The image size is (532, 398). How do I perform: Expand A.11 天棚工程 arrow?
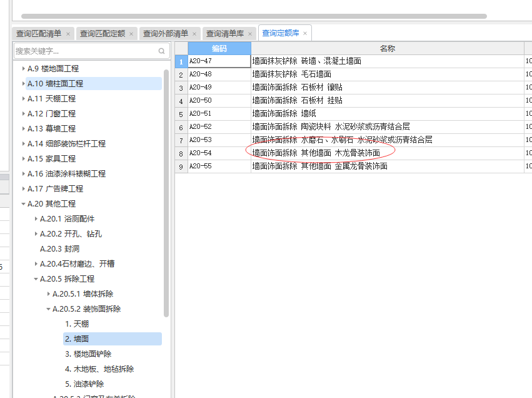pyautogui.click(x=23, y=98)
